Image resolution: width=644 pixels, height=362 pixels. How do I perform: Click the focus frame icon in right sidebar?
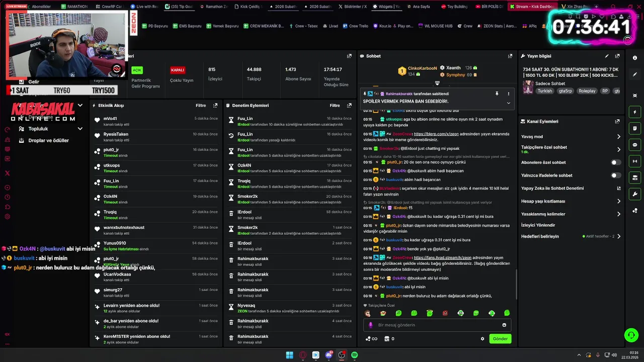pyautogui.click(x=635, y=96)
